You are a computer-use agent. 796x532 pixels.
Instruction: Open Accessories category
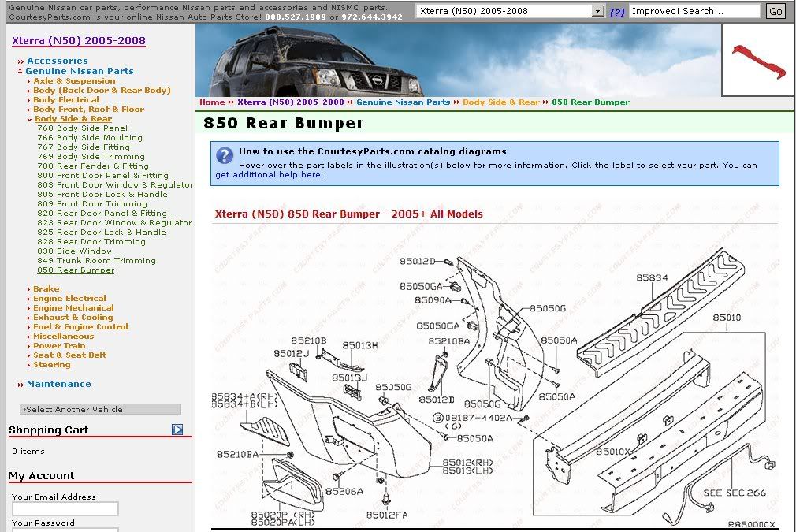[58, 61]
